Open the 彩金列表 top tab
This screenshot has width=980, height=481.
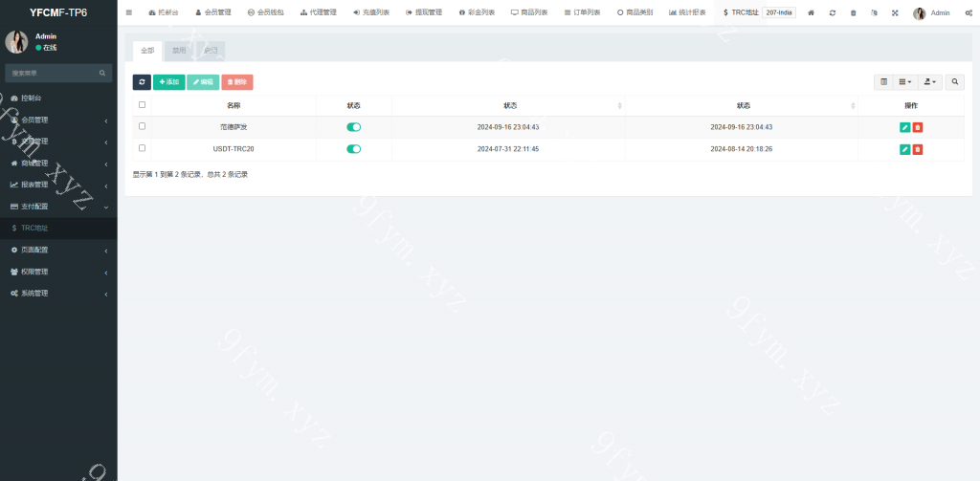pyautogui.click(x=477, y=12)
